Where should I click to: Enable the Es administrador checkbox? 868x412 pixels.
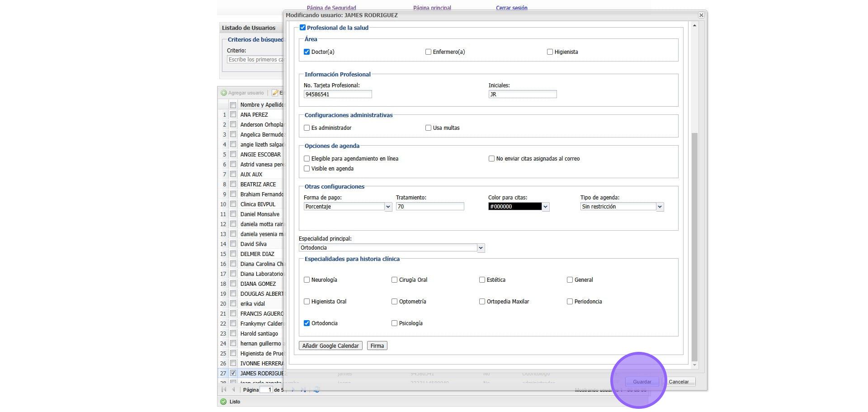click(x=307, y=128)
